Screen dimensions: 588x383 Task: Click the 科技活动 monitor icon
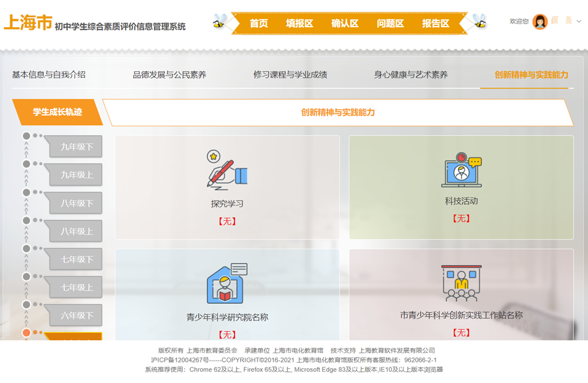(461, 170)
